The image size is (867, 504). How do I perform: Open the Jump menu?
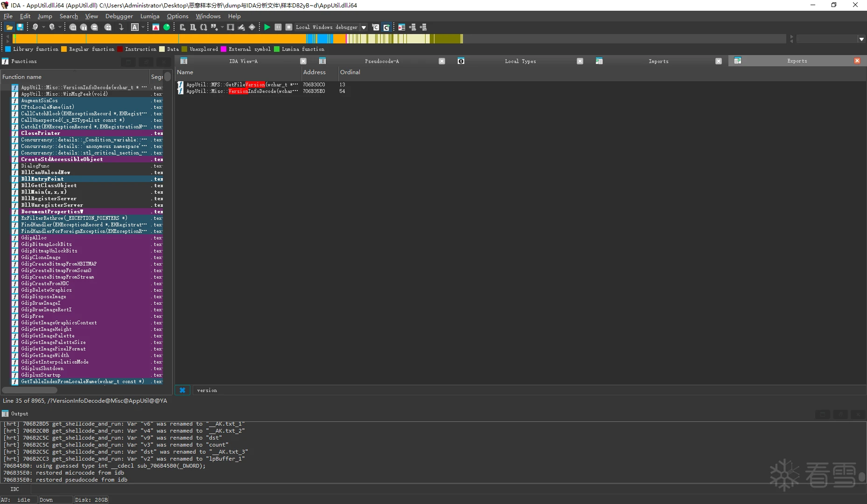[45, 16]
